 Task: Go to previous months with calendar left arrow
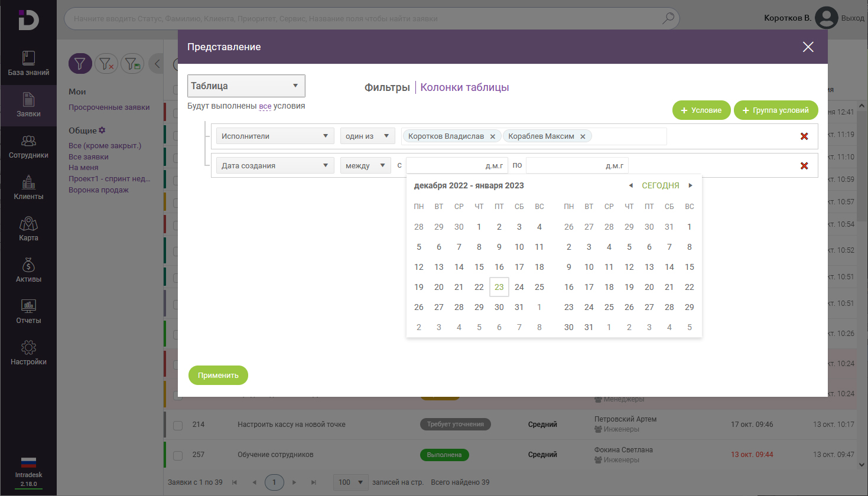630,185
